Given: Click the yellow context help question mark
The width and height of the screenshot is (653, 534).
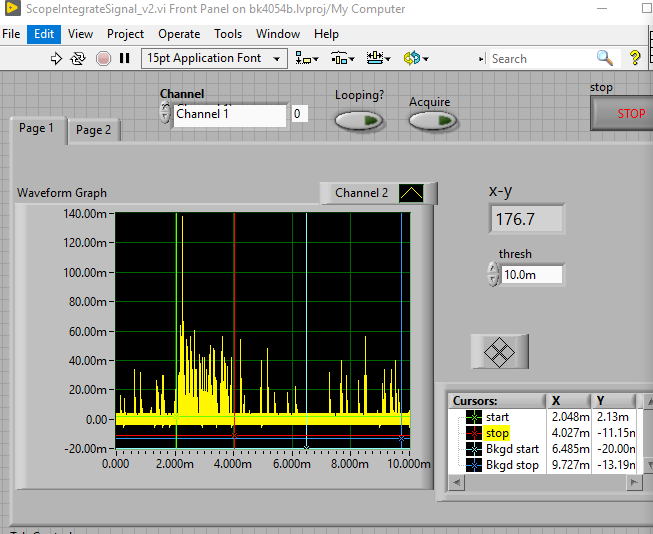Looking at the screenshot, I should (635, 58).
